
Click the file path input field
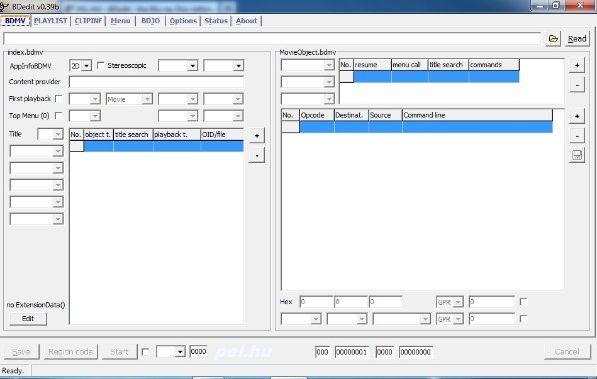272,39
